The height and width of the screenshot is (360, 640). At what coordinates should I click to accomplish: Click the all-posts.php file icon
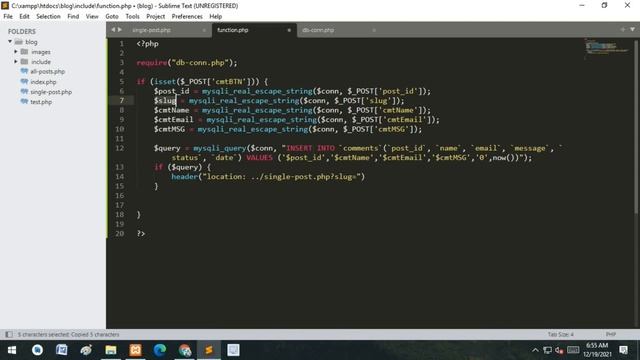pos(24,71)
